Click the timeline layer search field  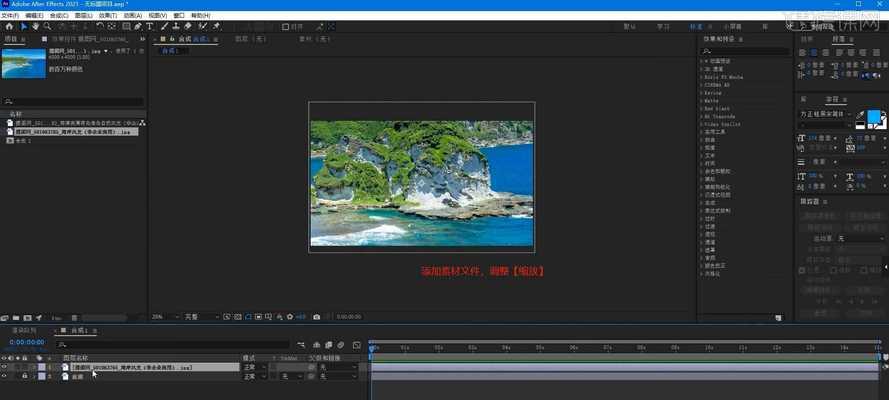coord(173,344)
